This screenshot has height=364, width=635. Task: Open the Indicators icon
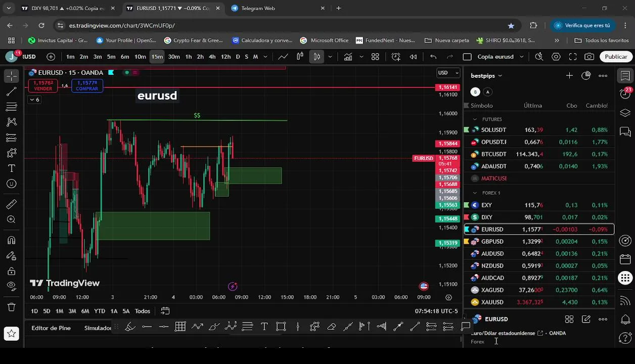pos(348,57)
